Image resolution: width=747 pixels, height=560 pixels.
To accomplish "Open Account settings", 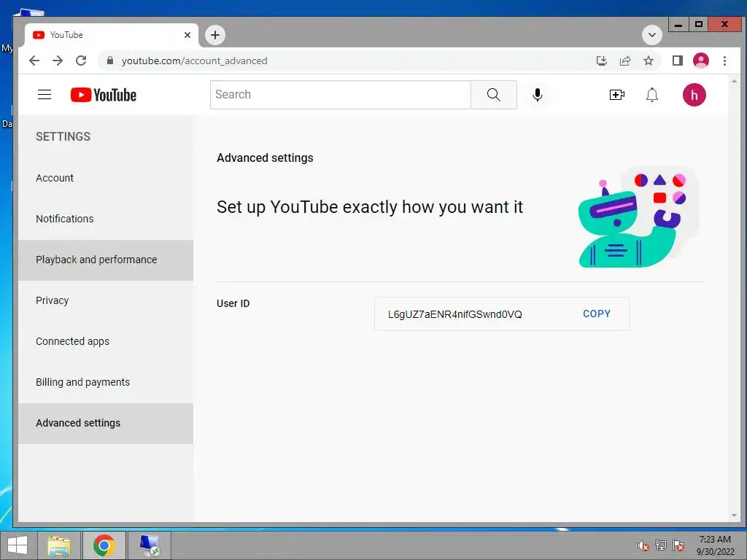I will pyautogui.click(x=106, y=178).
